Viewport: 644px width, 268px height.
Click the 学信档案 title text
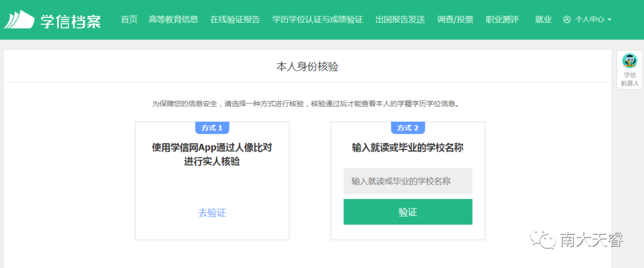[70, 20]
